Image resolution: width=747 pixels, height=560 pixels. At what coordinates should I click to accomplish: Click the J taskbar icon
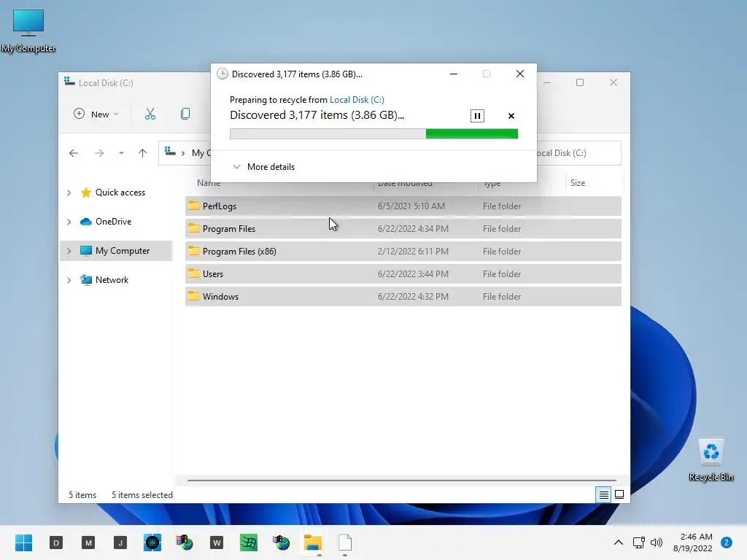[x=120, y=542]
